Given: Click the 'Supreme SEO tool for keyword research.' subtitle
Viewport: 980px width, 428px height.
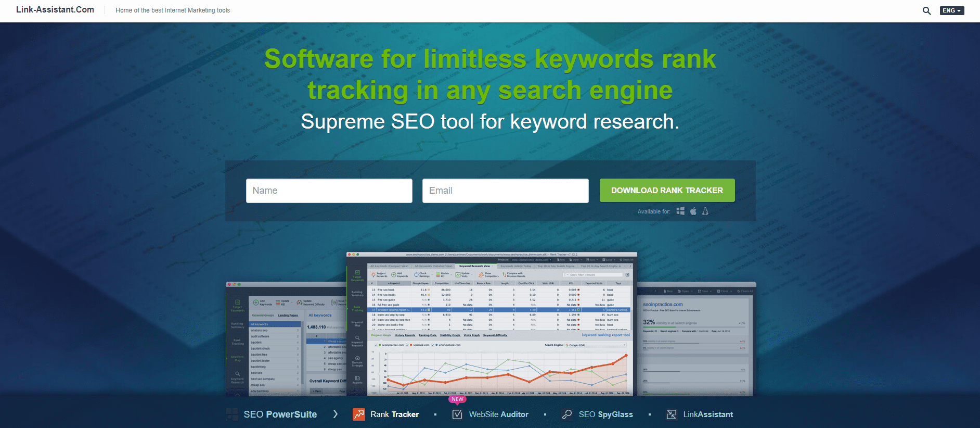Looking at the screenshot, I should (x=490, y=121).
